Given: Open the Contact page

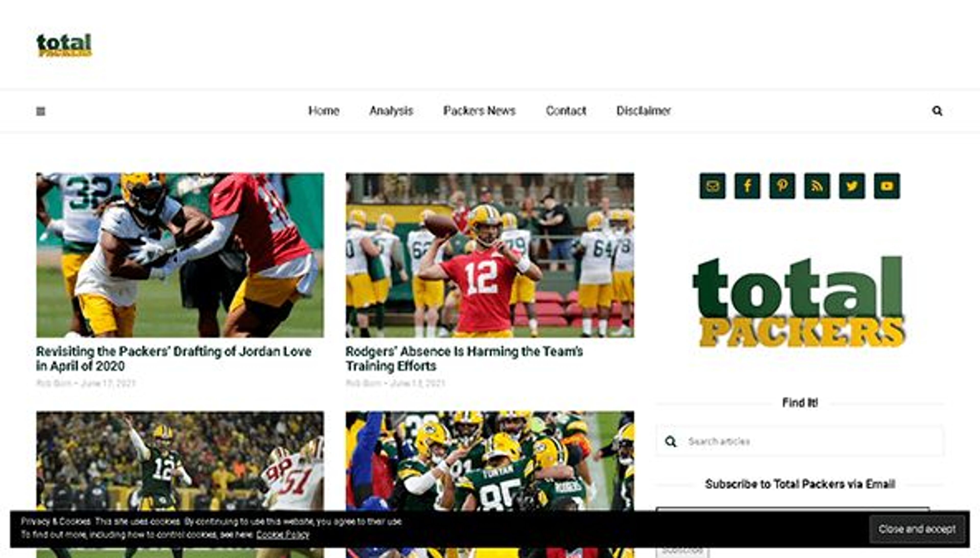Looking at the screenshot, I should (566, 111).
